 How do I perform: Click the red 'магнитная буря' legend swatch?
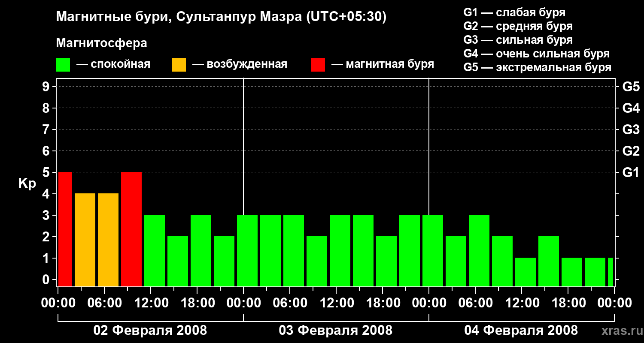tap(318, 65)
